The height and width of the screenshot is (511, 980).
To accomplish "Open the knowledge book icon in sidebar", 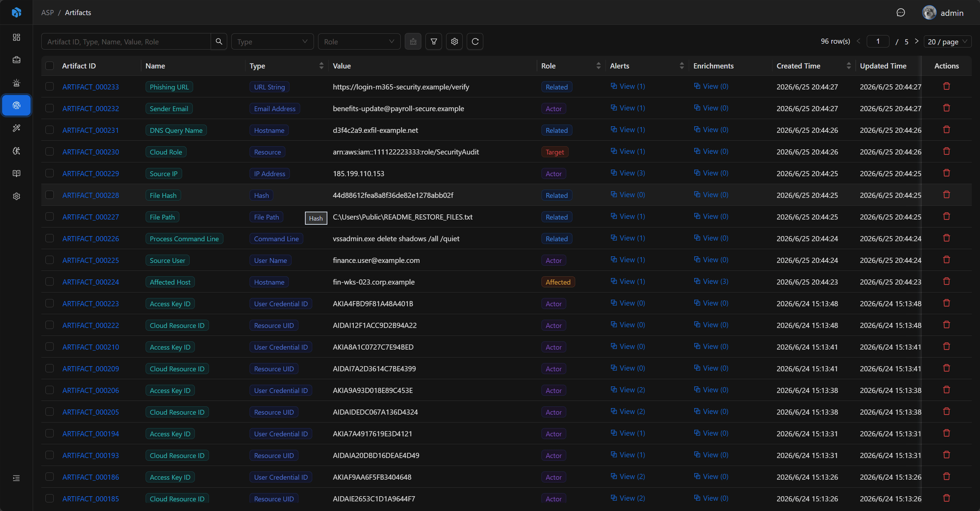I will click(x=17, y=173).
